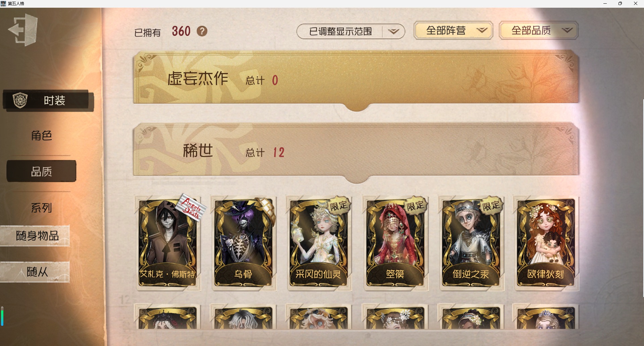Open the 已调整显示范围 dropdown
Image resolution: width=644 pixels, height=346 pixels.
(x=351, y=31)
